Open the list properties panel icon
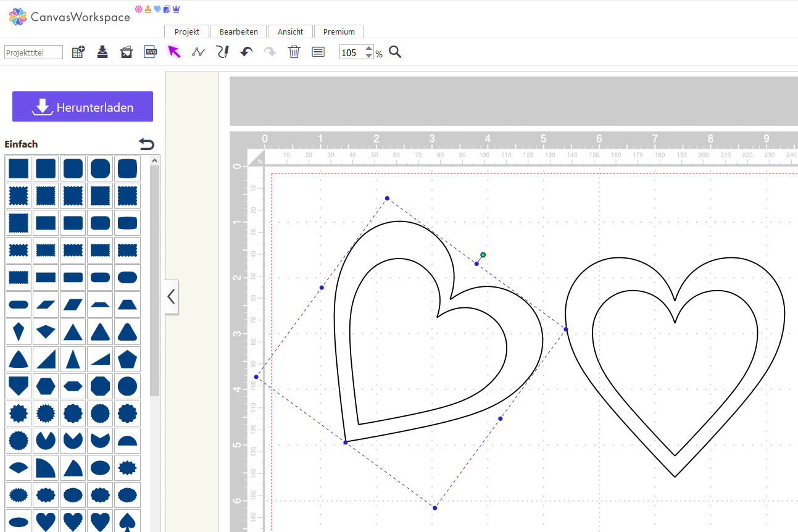 point(318,52)
